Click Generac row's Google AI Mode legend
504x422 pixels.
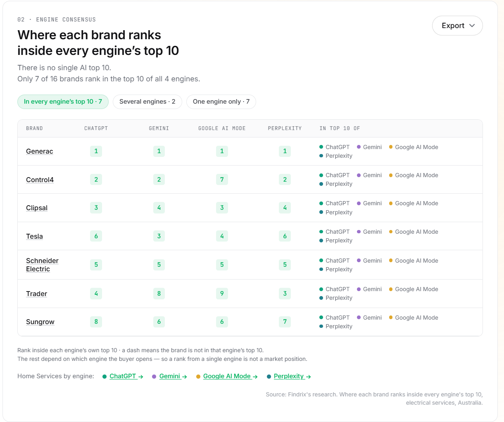pyautogui.click(x=414, y=147)
